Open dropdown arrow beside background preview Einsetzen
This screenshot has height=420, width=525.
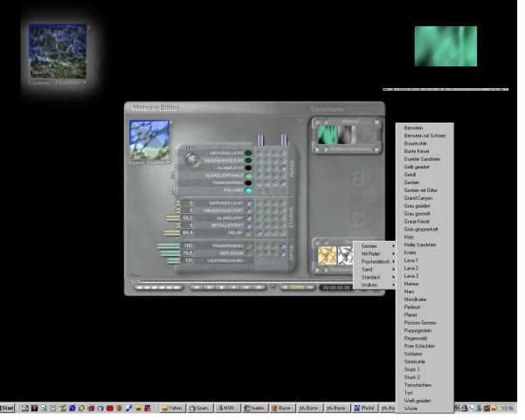pos(86,84)
